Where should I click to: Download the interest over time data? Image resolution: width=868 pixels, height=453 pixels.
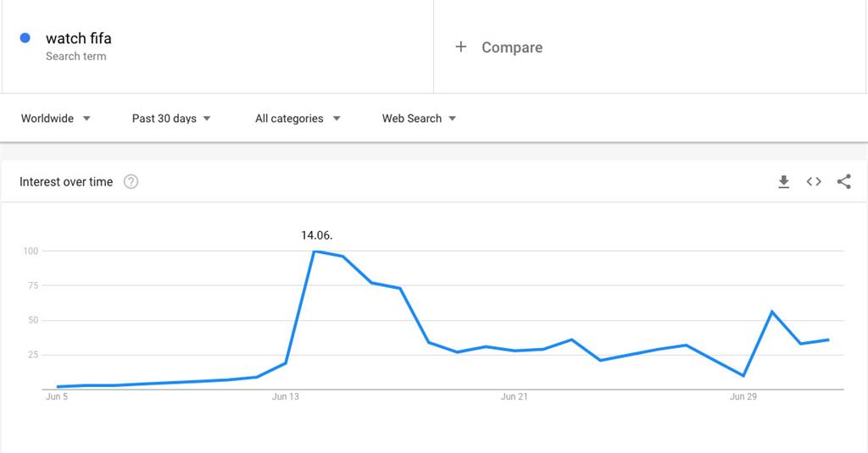784,182
